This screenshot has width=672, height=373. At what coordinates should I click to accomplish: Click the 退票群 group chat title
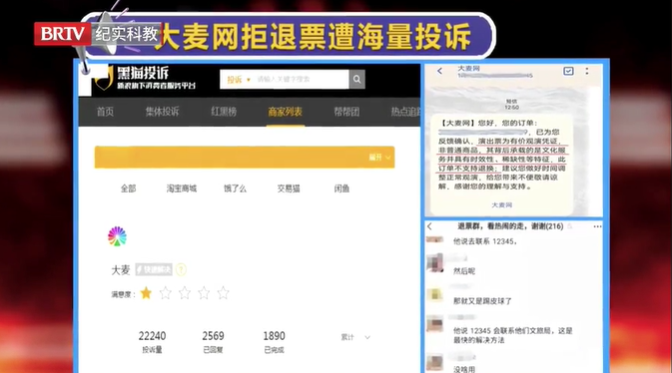point(510,226)
